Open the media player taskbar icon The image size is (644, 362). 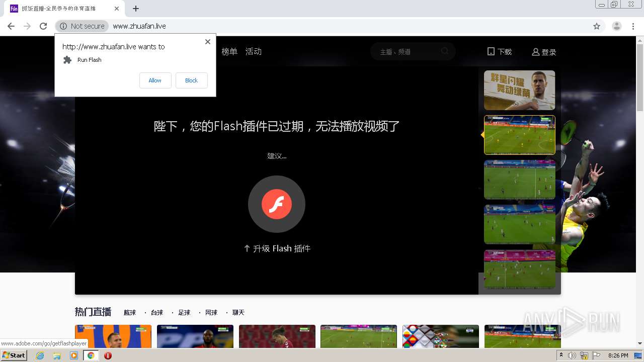pos(74,355)
